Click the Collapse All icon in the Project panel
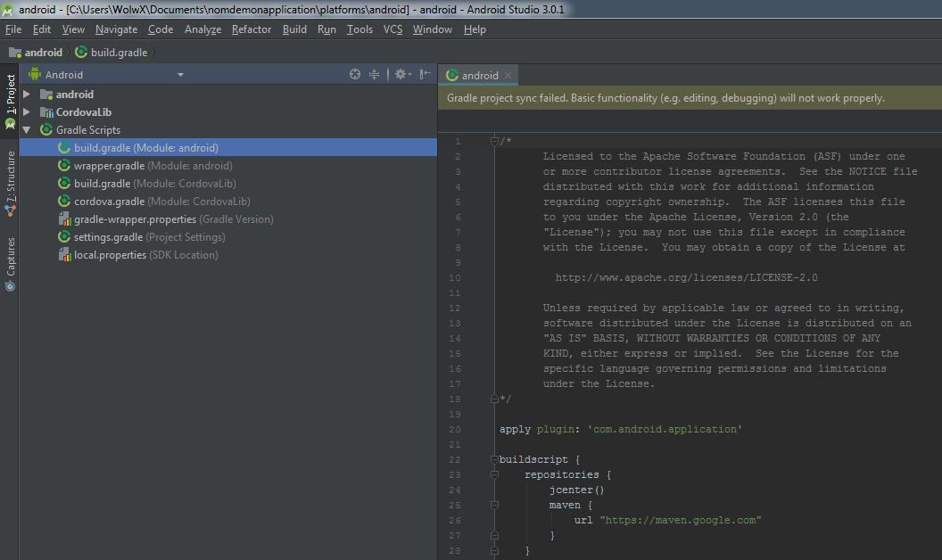 click(375, 75)
